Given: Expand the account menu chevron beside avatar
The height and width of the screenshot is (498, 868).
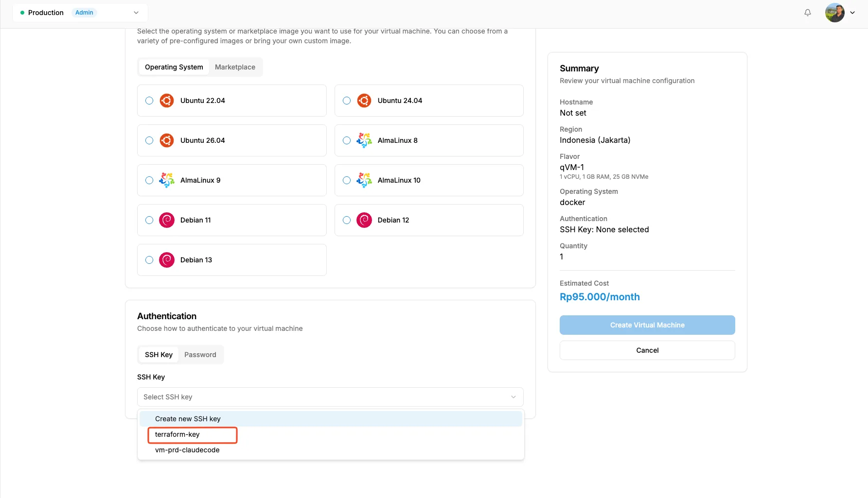Looking at the screenshot, I should [852, 13].
